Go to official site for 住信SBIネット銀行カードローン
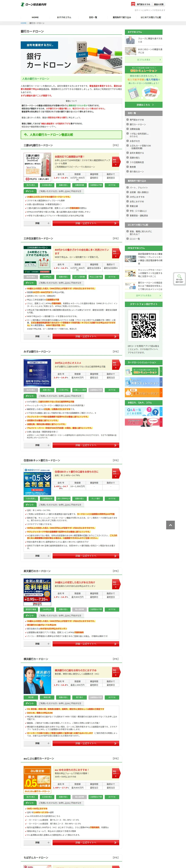186x868 pixels. pos(86,556)
